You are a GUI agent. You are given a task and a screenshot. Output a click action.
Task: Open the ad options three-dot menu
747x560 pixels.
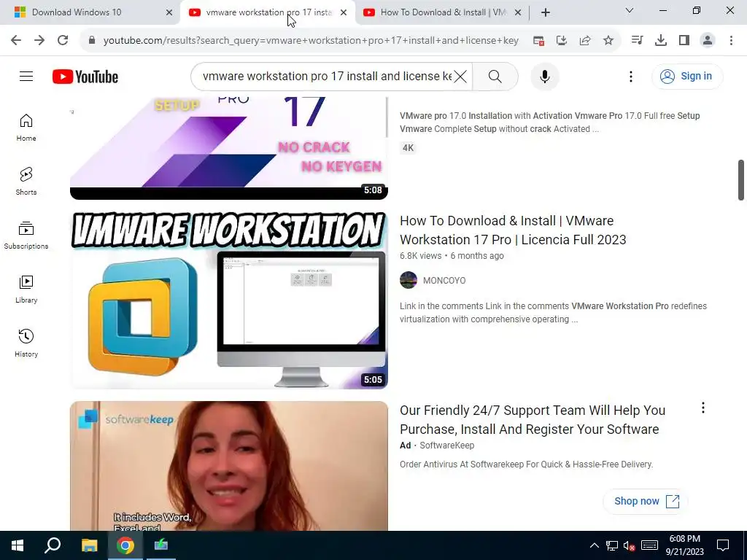pos(703,408)
